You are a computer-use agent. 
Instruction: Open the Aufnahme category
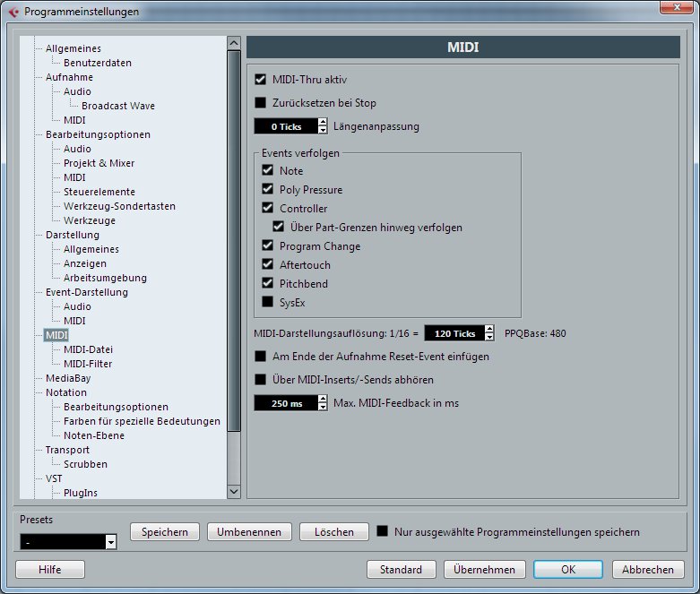point(69,77)
